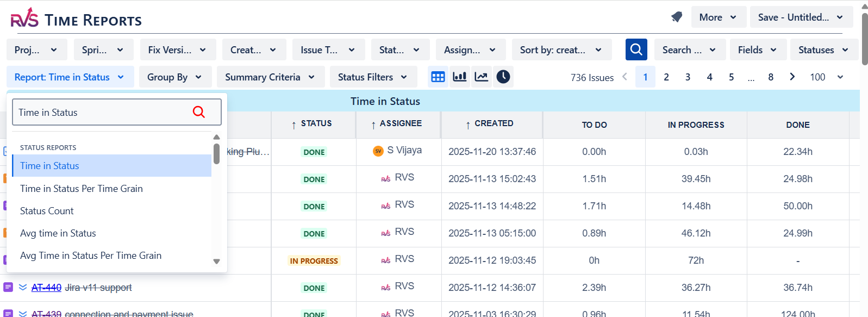Open Save - Untitled dropdown
Image resolution: width=868 pixels, height=317 pixels.
801,17
